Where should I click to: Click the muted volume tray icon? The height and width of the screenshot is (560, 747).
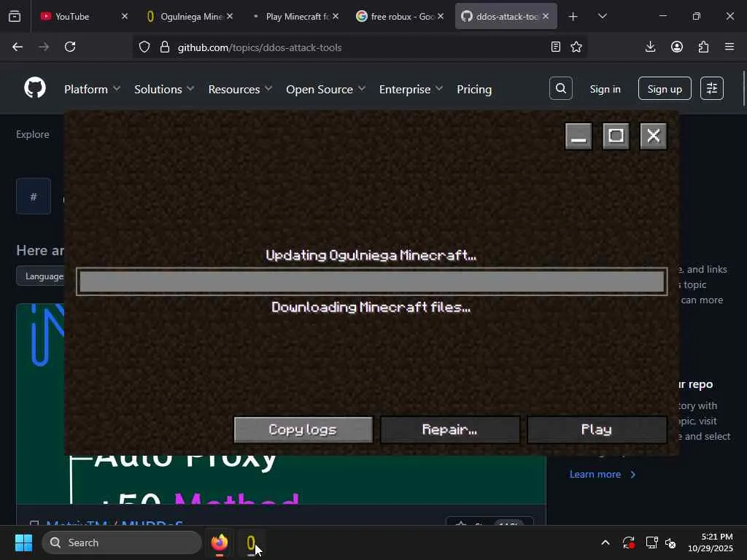(670, 542)
